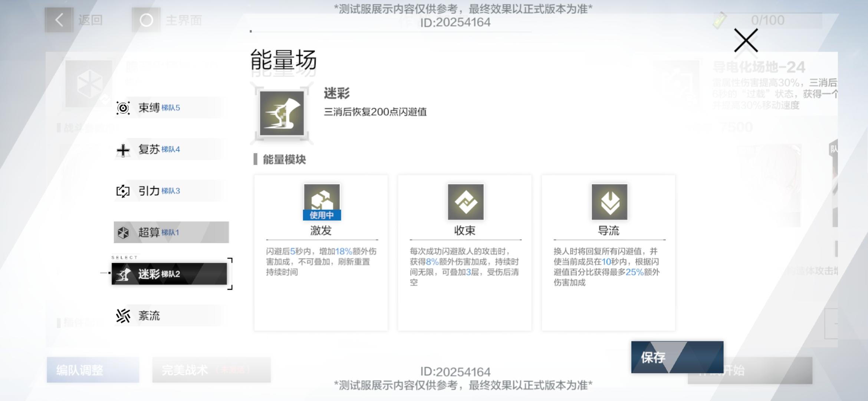Image resolution: width=868 pixels, height=401 pixels.
Task: Click the 梯队2 label beside 迷彩
Action: click(x=171, y=274)
